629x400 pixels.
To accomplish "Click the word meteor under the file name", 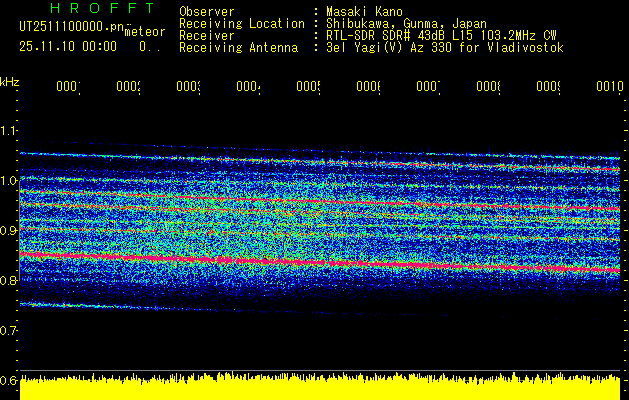I will (145, 32).
